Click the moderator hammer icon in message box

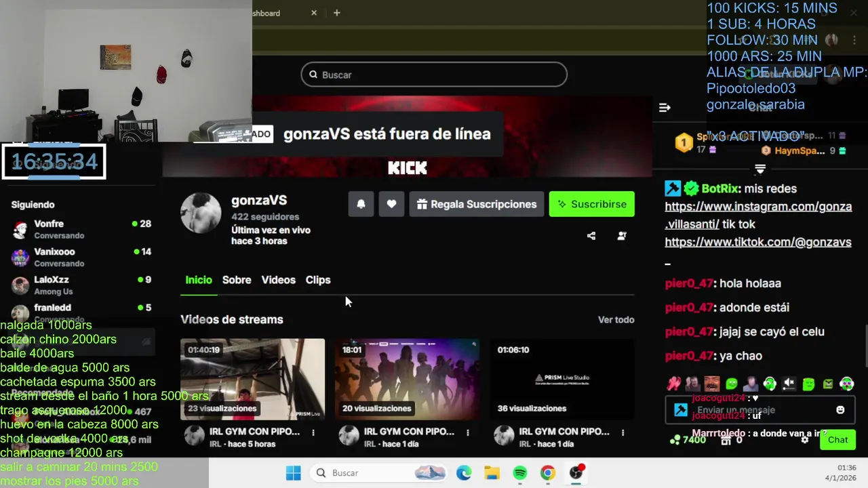[x=681, y=410]
